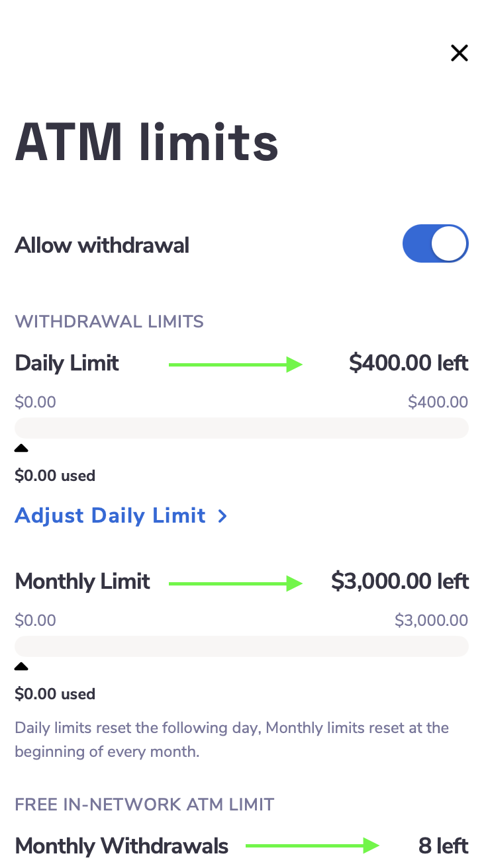Click the monthly limit triangle marker
The height and width of the screenshot is (868, 486).
pyautogui.click(x=21, y=667)
